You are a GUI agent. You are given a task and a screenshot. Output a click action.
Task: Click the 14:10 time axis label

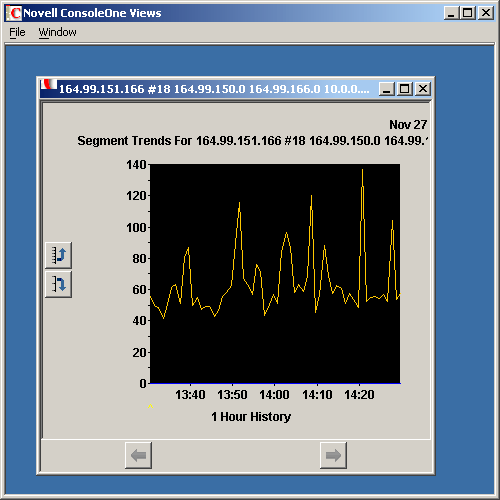click(x=317, y=395)
